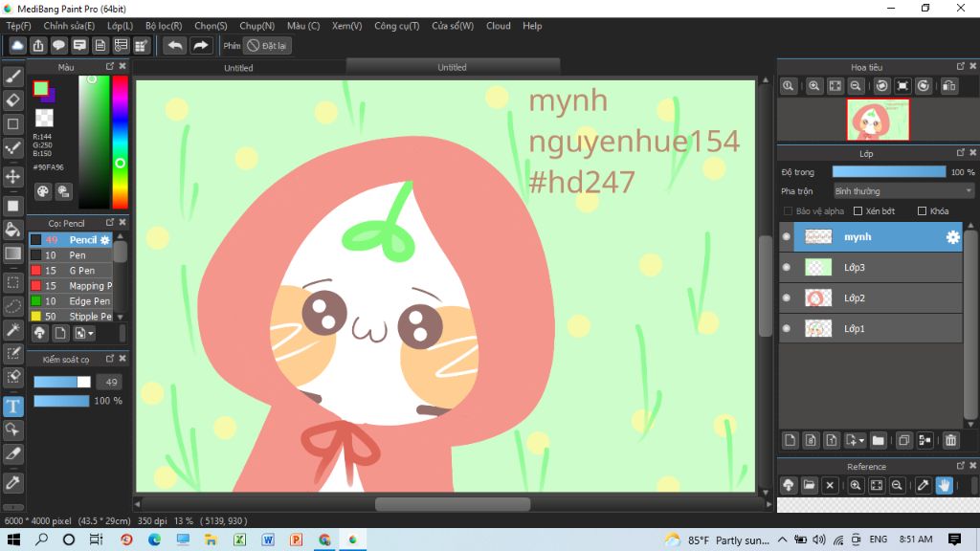Click the Đặt lại button
This screenshot has height=551, width=980.
pos(268,46)
